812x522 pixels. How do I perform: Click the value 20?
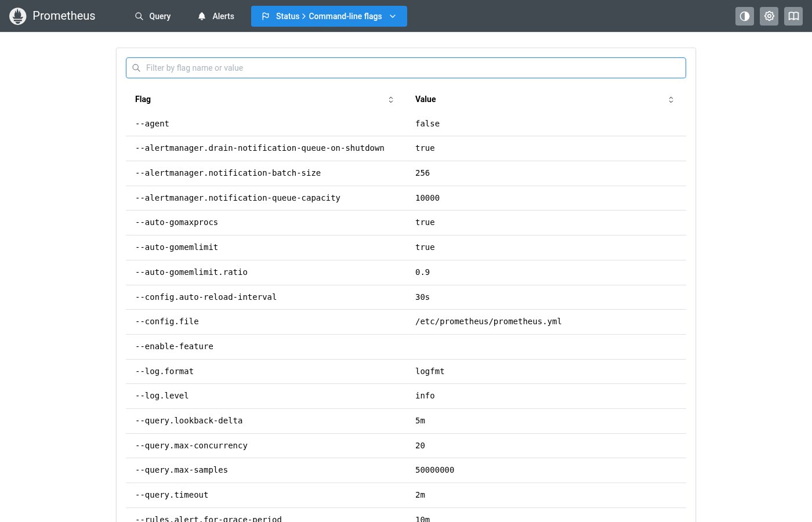click(420, 445)
